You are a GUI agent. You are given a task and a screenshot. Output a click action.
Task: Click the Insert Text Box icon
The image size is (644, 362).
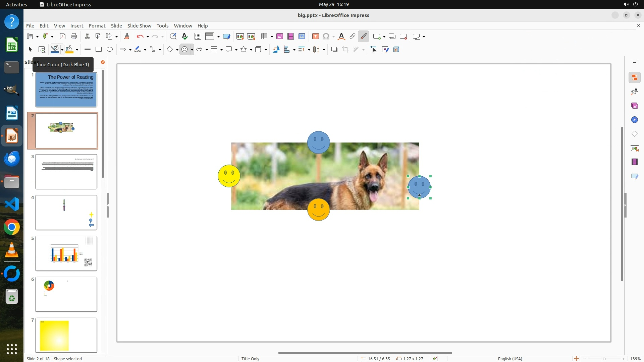(315, 37)
